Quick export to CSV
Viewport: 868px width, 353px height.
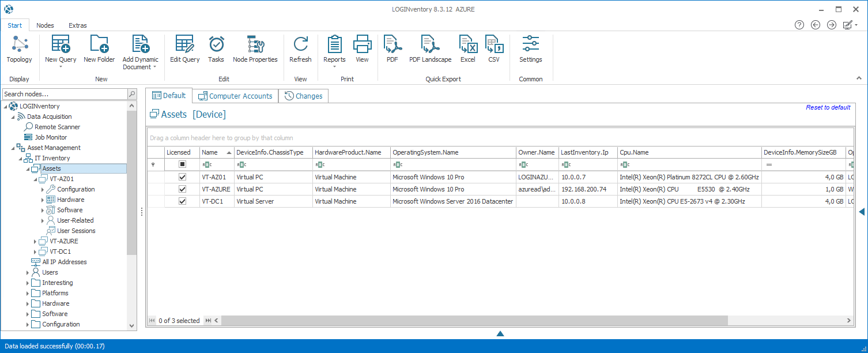coord(494,49)
